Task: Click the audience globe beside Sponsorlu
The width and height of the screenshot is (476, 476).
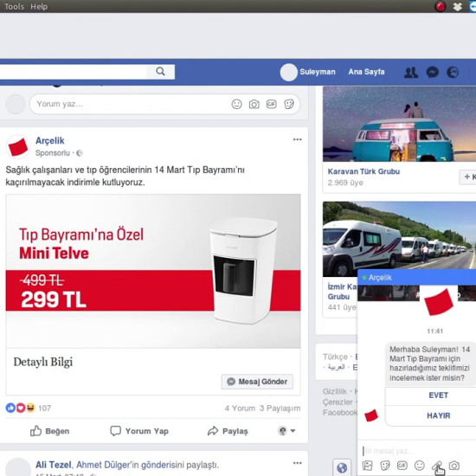Action: [80, 153]
